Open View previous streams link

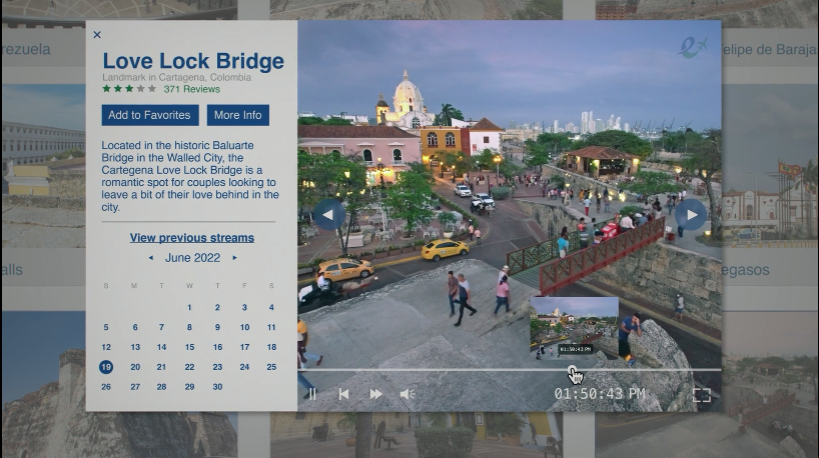191,238
